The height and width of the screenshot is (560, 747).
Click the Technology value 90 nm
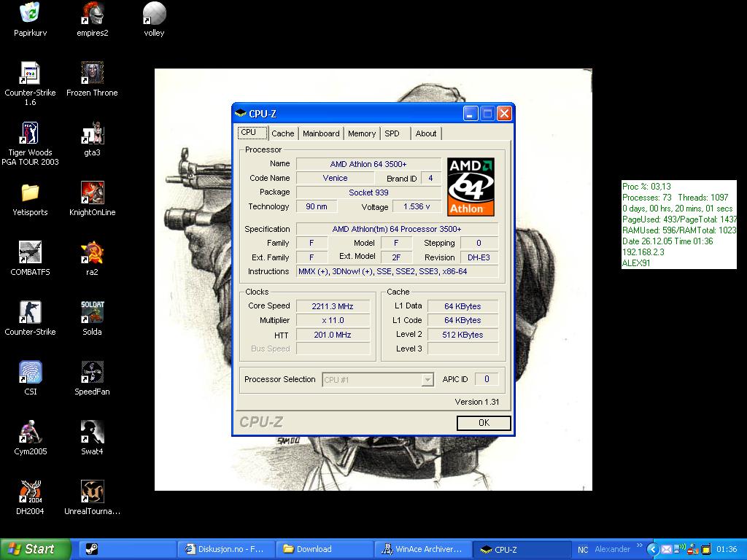click(x=317, y=206)
